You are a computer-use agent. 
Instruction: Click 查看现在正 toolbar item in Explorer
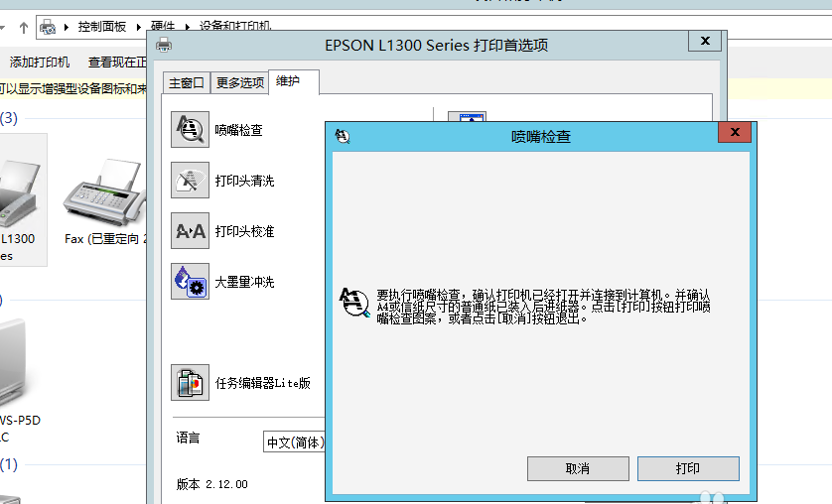117,62
